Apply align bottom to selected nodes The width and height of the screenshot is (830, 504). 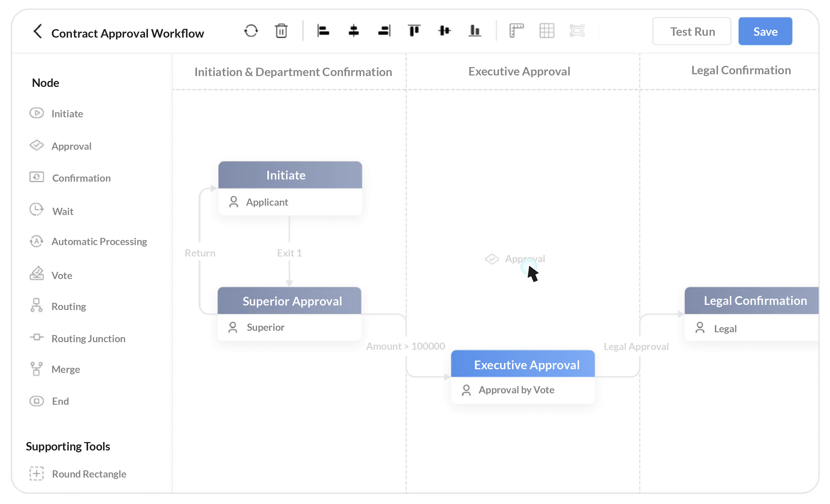point(474,31)
